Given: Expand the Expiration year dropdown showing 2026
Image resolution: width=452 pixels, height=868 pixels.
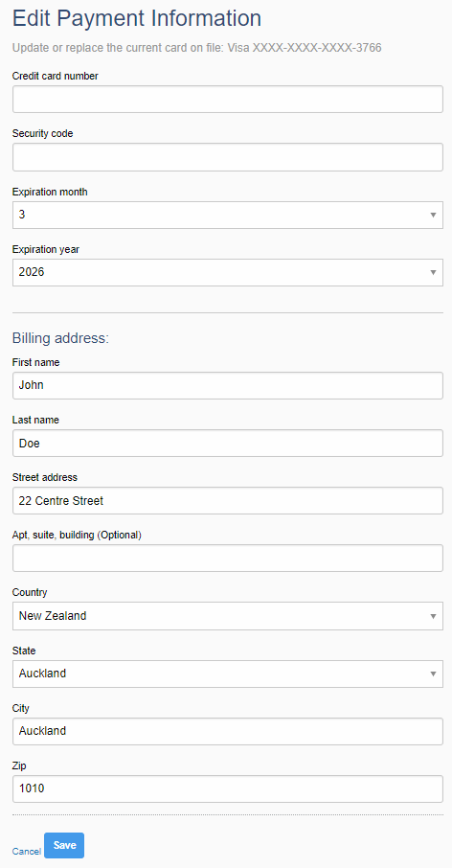Looking at the screenshot, I should tap(227, 272).
